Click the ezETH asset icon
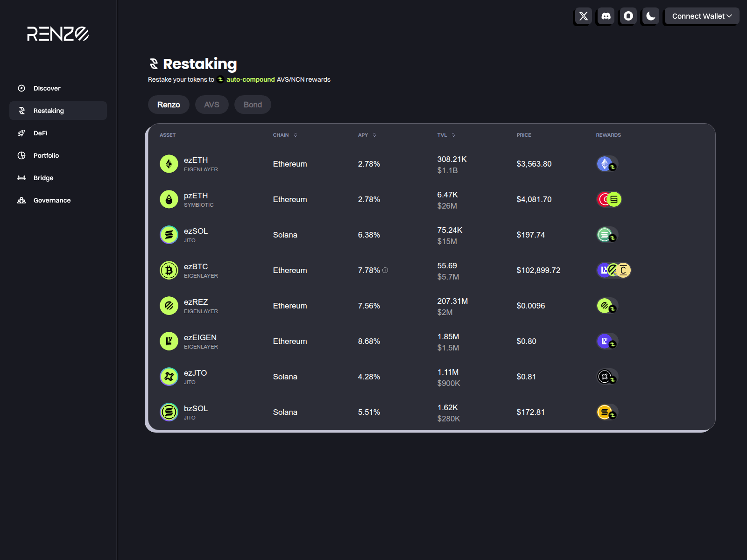The width and height of the screenshot is (747, 560). click(x=169, y=164)
